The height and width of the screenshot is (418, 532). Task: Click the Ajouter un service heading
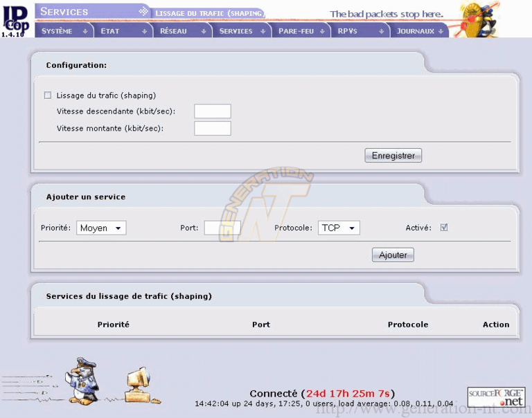click(x=86, y=197)
